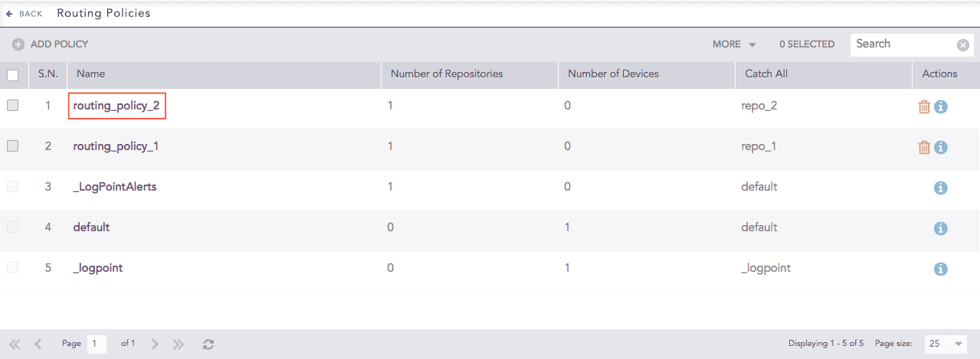
Task: Click the Search input field
Action: [x=903, y=44]
